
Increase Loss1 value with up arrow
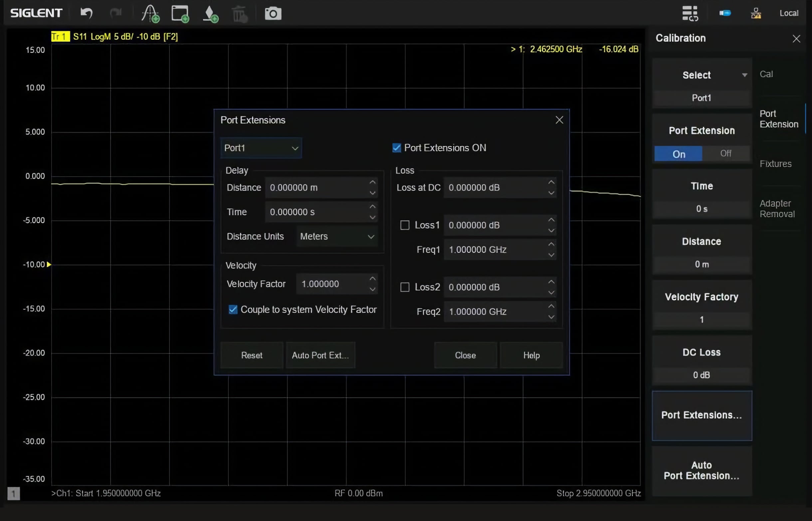coord(551,220)
